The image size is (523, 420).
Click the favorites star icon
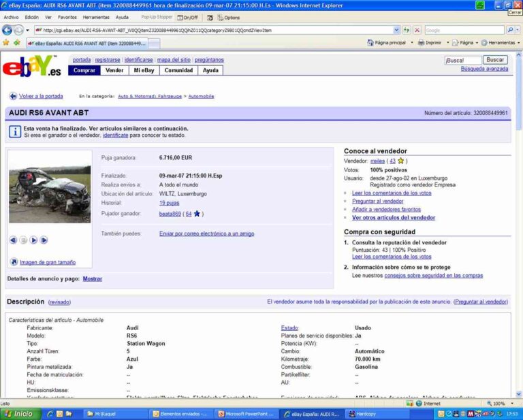pyautogui.click(x=5, y=42)
